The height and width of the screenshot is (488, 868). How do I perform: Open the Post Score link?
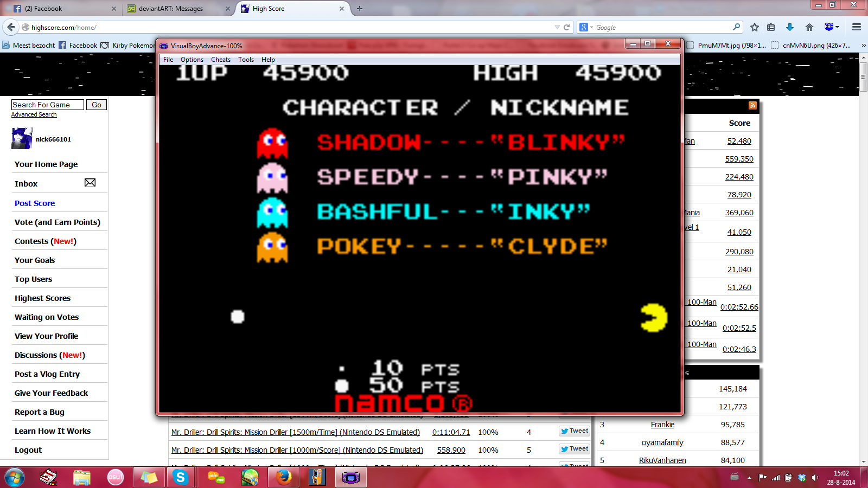pos(35,203)
